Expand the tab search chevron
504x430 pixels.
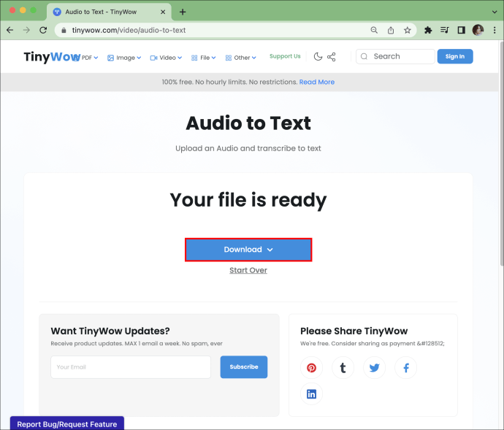tap(495, 12)
